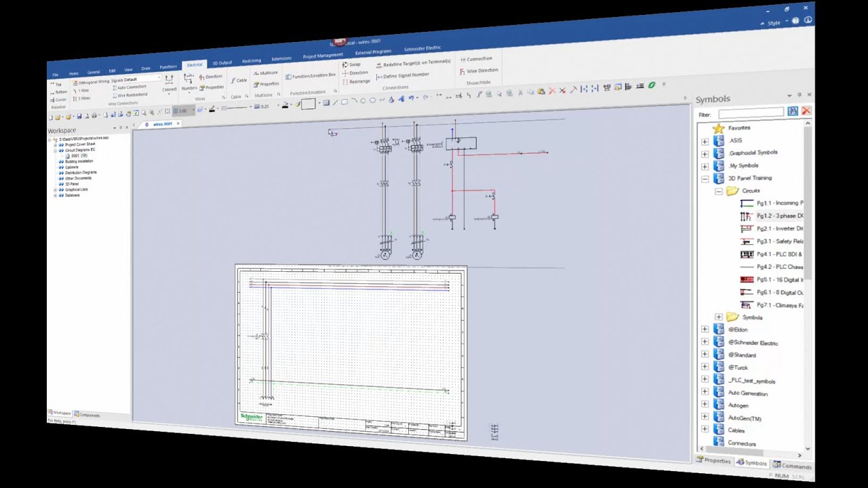Click the Style menu in the title bar
868x488 pixels.
coord(774,23)
